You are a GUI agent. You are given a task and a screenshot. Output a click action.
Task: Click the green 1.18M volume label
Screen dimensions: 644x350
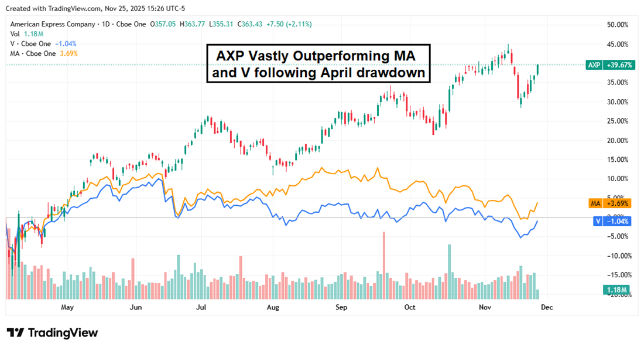(616, 290)
